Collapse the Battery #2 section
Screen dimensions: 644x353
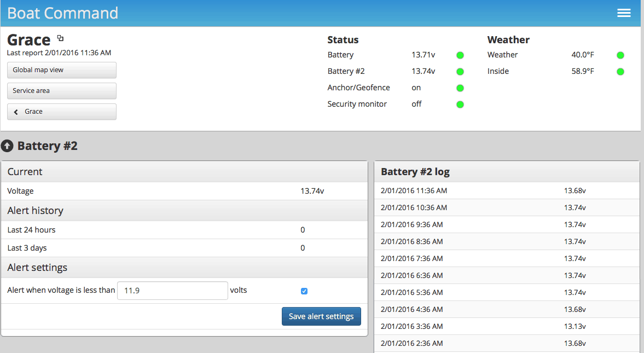pos(8,146)
